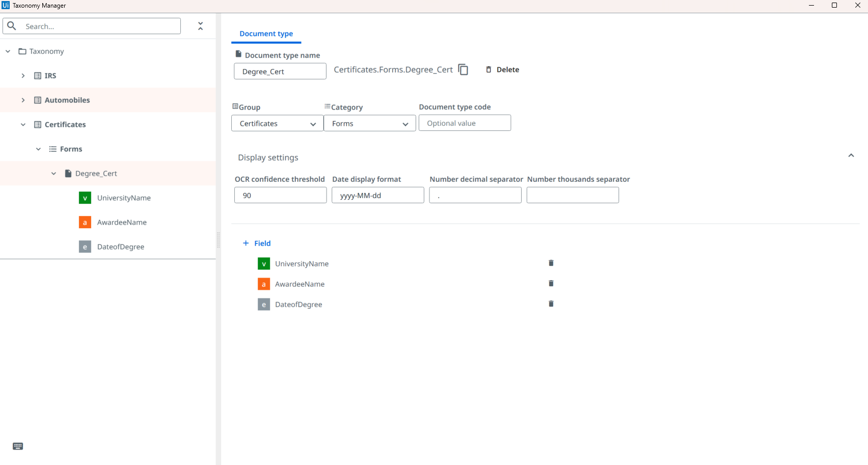Expand the Automobiles group
Image resolution: width=868 pixels, height=465 pixels.
click(x=23, y=100)
